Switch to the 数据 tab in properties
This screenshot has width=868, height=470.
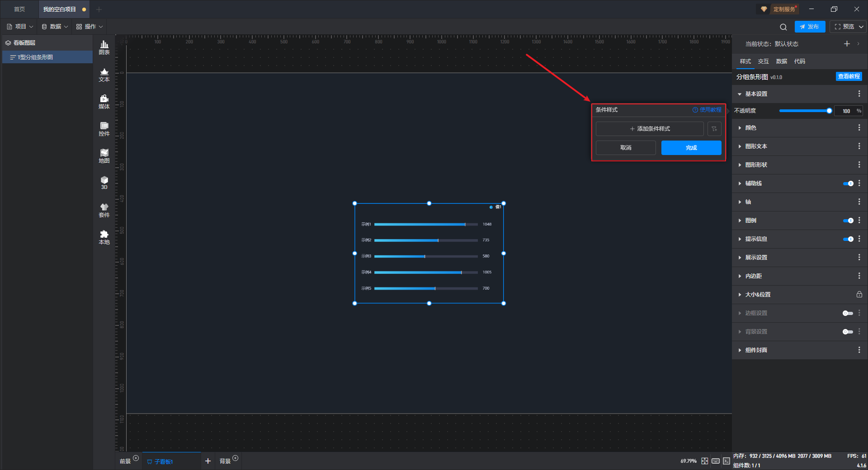782,61
